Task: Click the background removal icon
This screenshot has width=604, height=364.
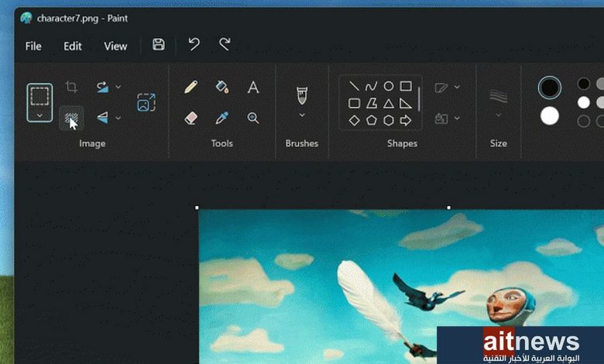Action: point(71,118)
